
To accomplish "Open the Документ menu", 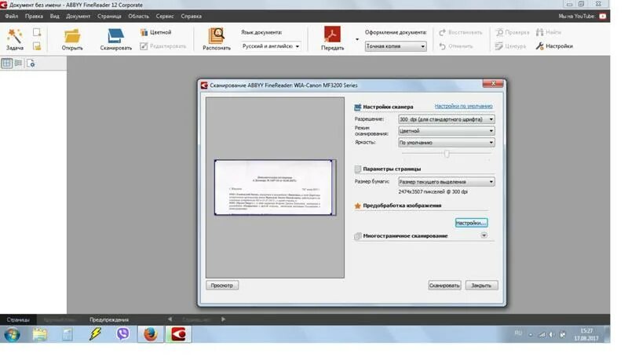I will [x=78, y=16].
